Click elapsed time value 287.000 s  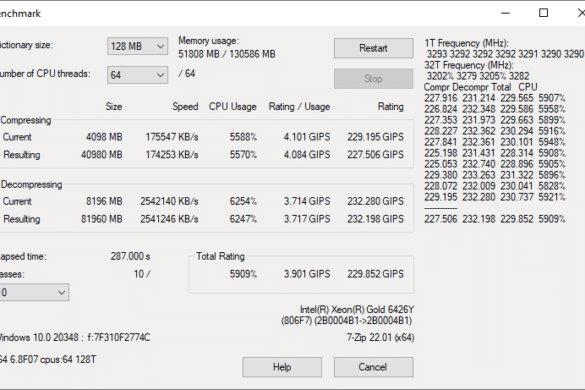coord(130,256)
